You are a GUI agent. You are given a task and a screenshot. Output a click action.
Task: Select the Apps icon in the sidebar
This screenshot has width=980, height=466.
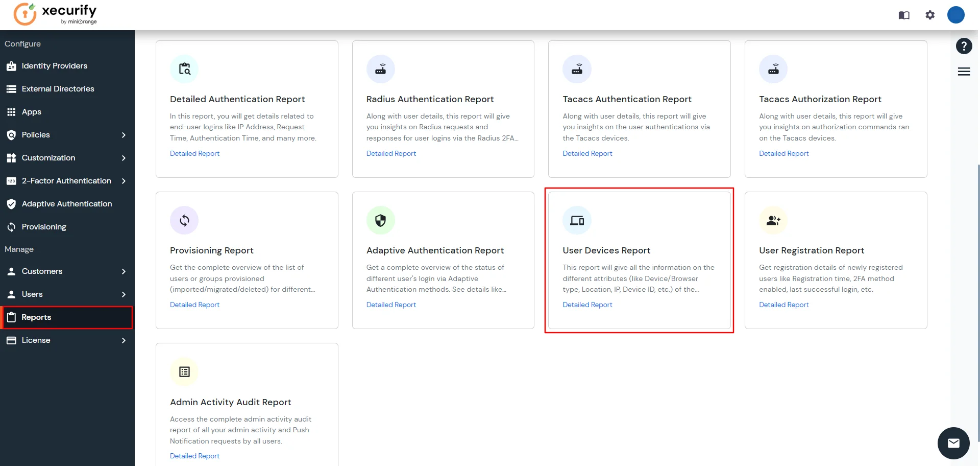pos(12,111)
